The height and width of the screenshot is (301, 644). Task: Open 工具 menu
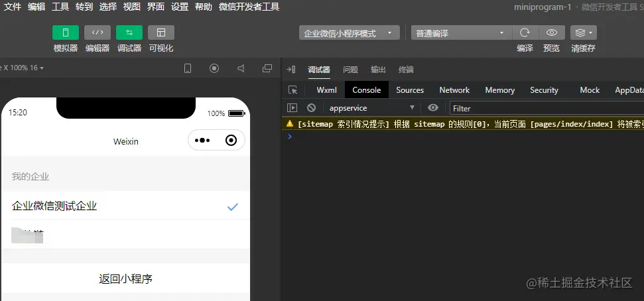(60, 7)
